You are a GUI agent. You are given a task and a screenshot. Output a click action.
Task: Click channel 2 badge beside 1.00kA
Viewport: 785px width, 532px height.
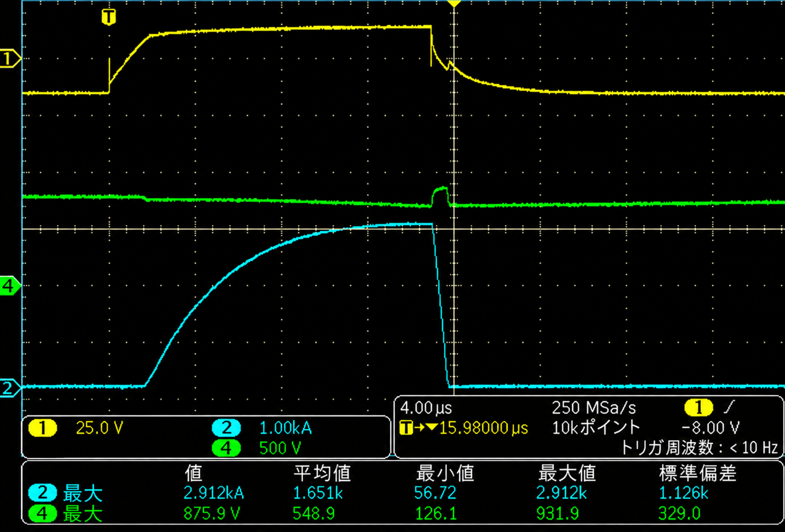[x=226, y=428]
